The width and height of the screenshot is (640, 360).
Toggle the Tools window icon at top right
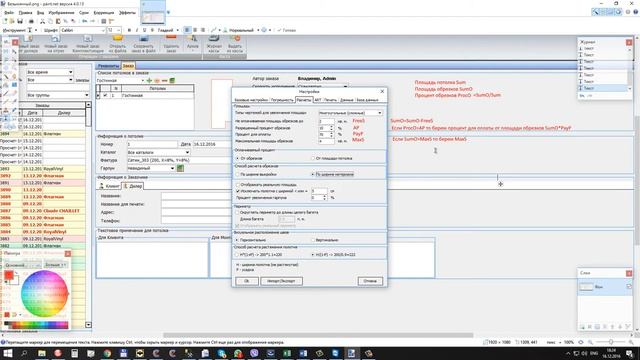click(x=596, y=12)
